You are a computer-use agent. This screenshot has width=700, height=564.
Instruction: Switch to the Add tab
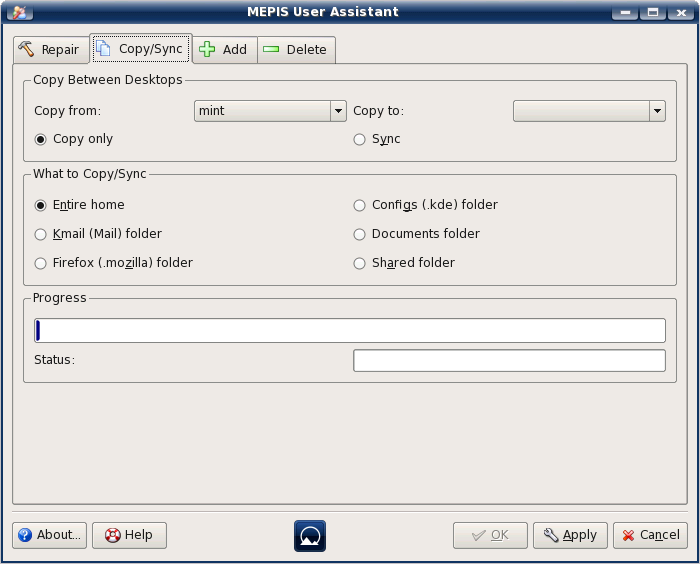click(x=223, y=50)
